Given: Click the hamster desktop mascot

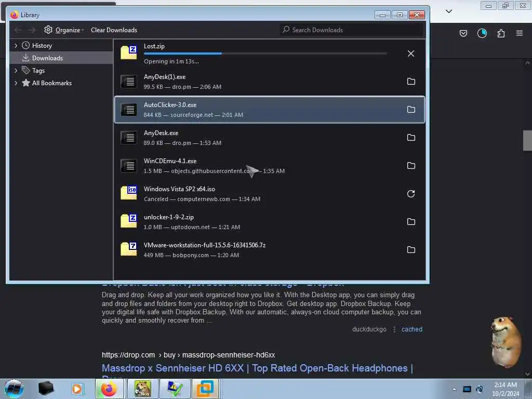Looking at the screenshot, I should click(506, 342).
